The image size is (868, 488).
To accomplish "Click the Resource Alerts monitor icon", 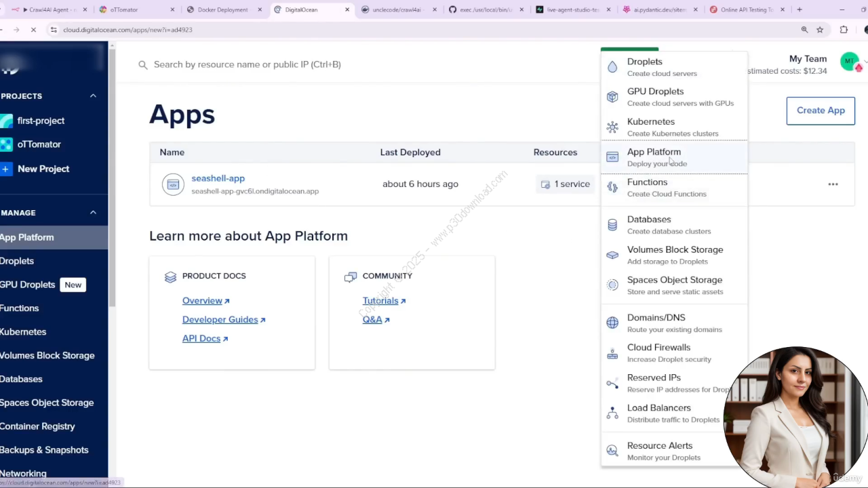I will [612, 451].
